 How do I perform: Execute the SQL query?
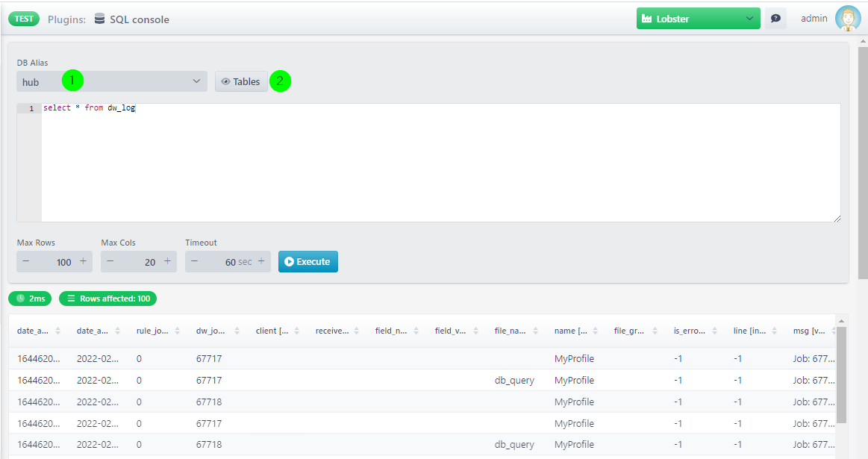click(307, 262)
